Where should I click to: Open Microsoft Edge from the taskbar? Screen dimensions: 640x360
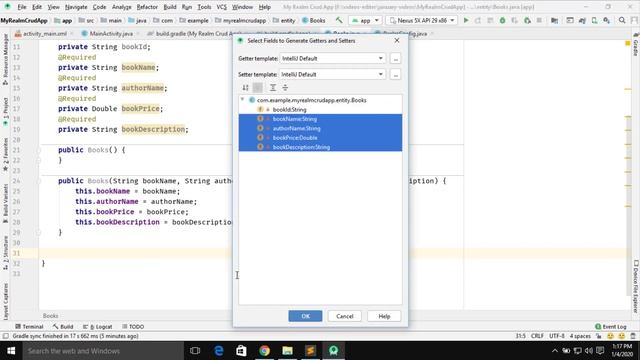point(219,351)
